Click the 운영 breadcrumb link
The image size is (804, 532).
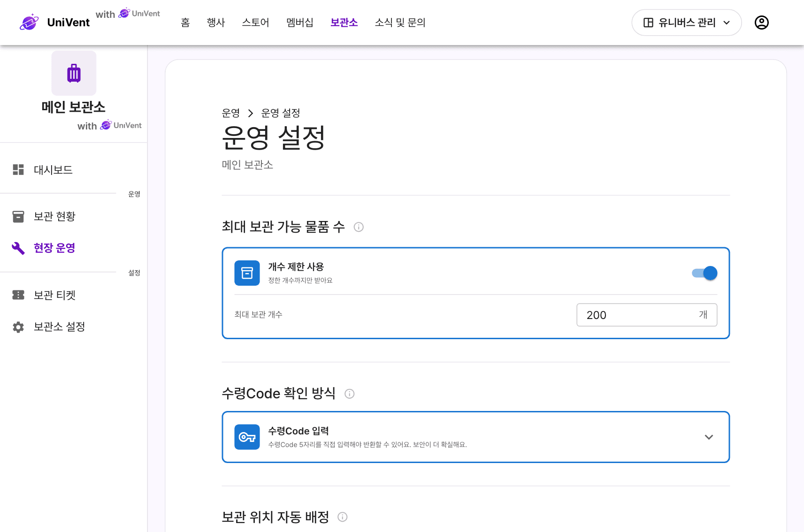(x=231, y=113)
